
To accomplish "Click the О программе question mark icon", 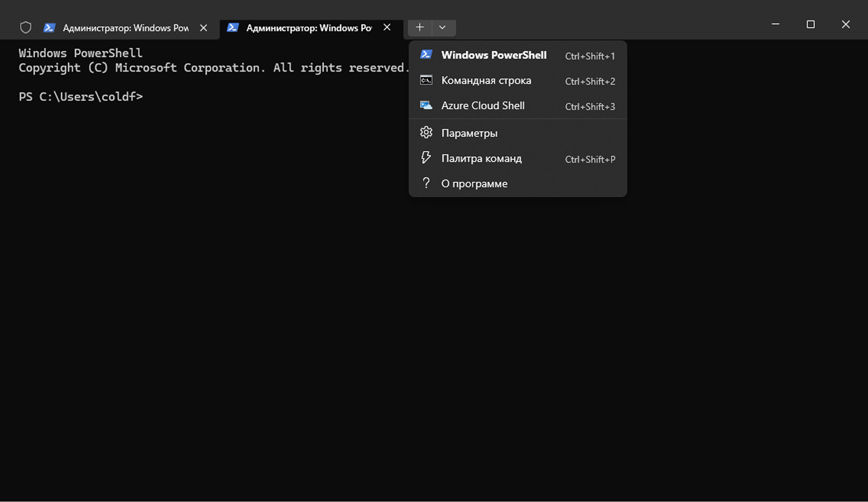I will click(426, 183).
